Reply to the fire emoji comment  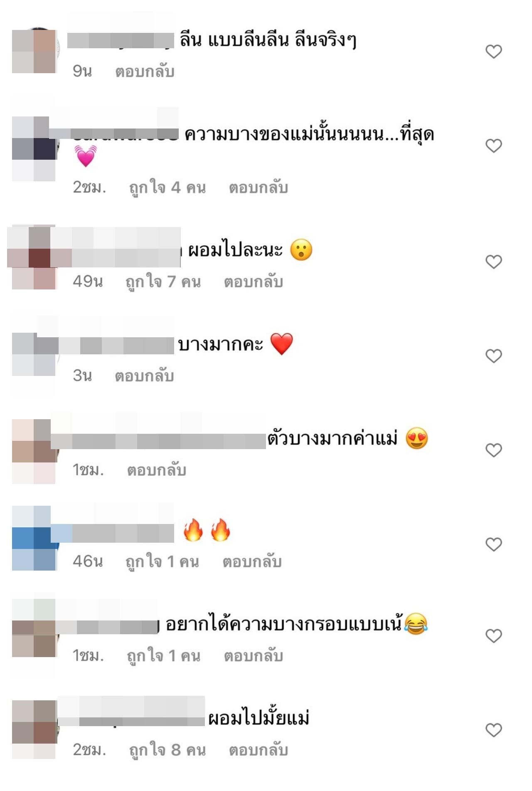click(x=252, y=562)
